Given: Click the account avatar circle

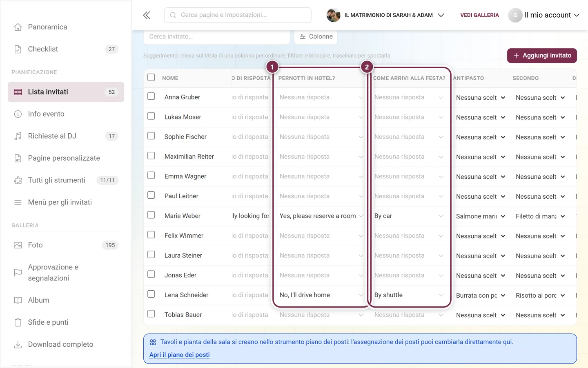Looking at the screenshot, I should [515, 15].
